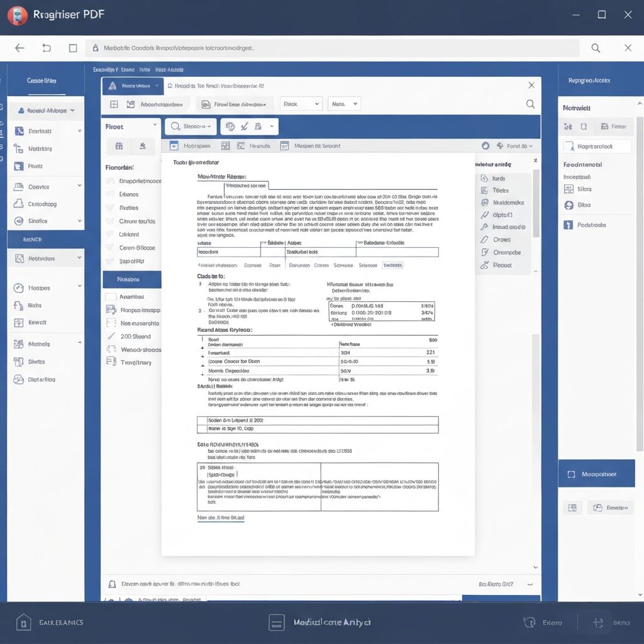Click the Heatpes gauge icon in the left sidebar
Viewport: 644px width, 644px height.
pos(18,288)
